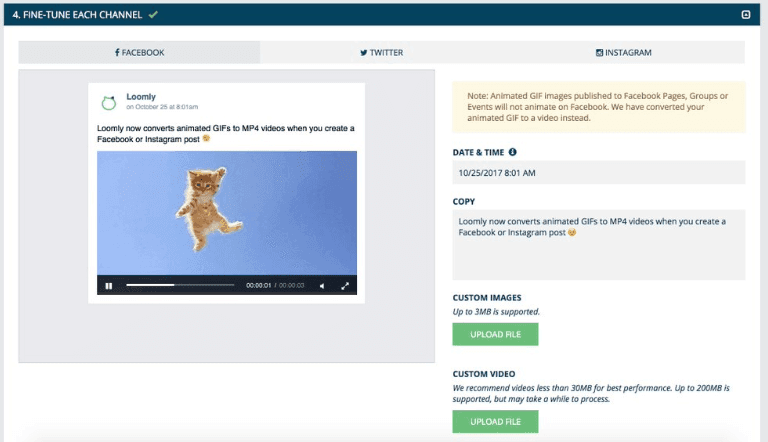Open the Loomly page name link
Image resolution: width=768 pixels, height=442 pixels.
pos(141,97)
